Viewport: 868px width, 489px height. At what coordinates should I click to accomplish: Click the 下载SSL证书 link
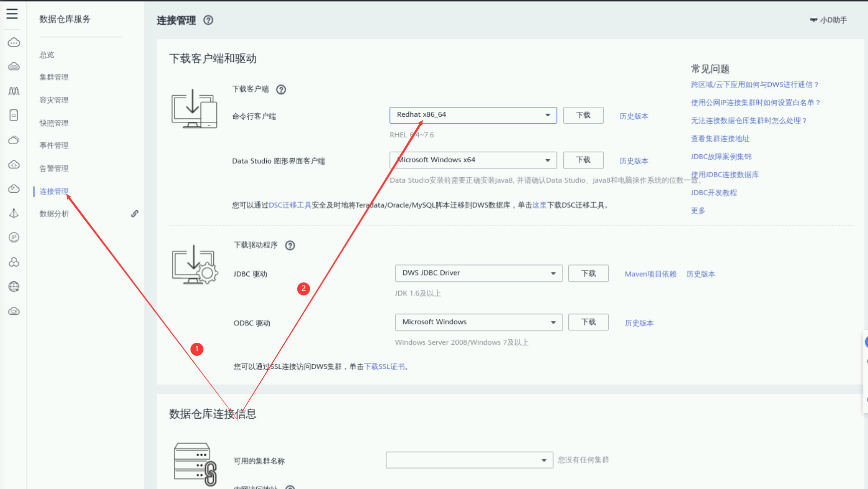[x=385, y=367]
